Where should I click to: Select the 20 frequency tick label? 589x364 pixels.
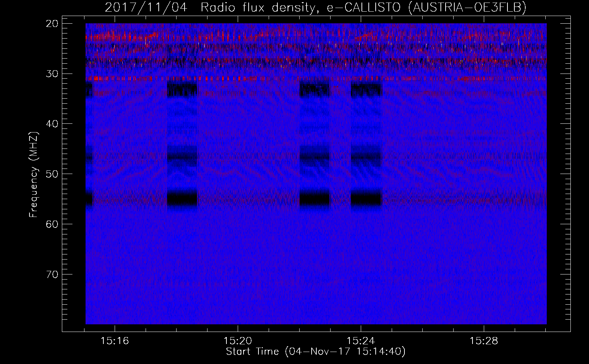(x=52, y=24)
